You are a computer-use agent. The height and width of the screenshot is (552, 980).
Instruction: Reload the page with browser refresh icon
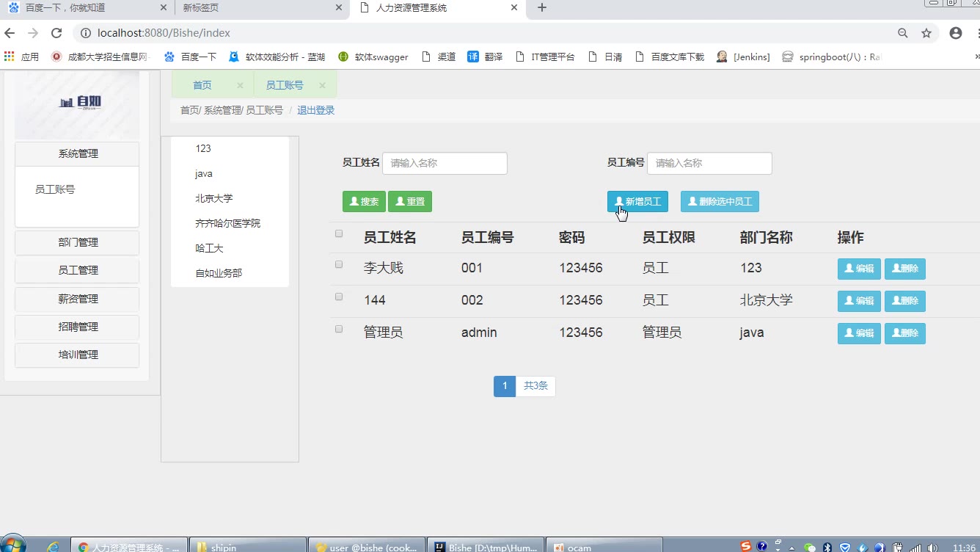[x=56, y=33]
